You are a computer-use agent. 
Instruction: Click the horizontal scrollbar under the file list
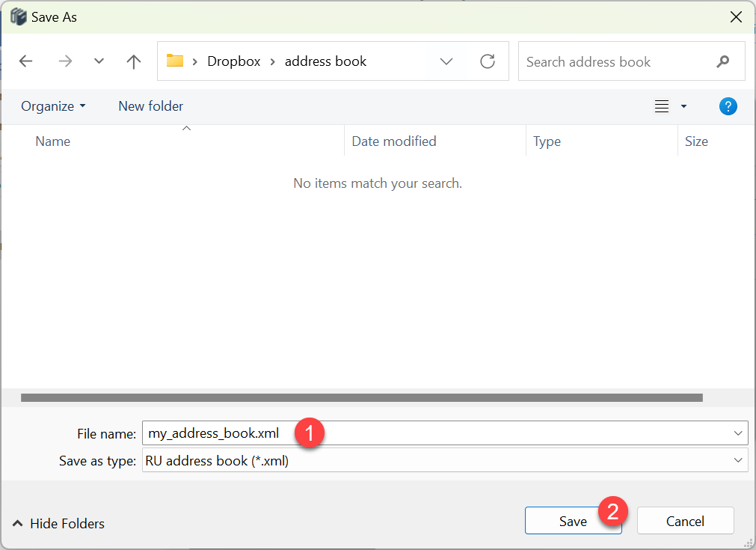361,398
